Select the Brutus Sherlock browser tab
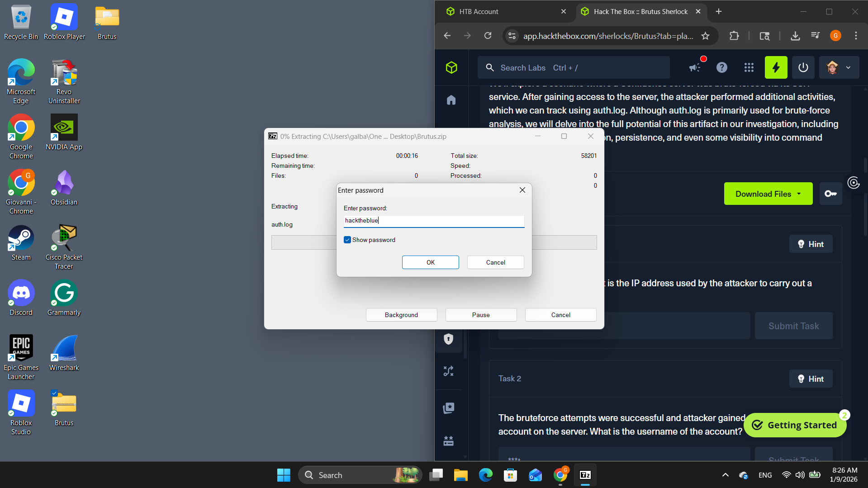The width and height of the screenshot is (868, 488). pos(641,12)
